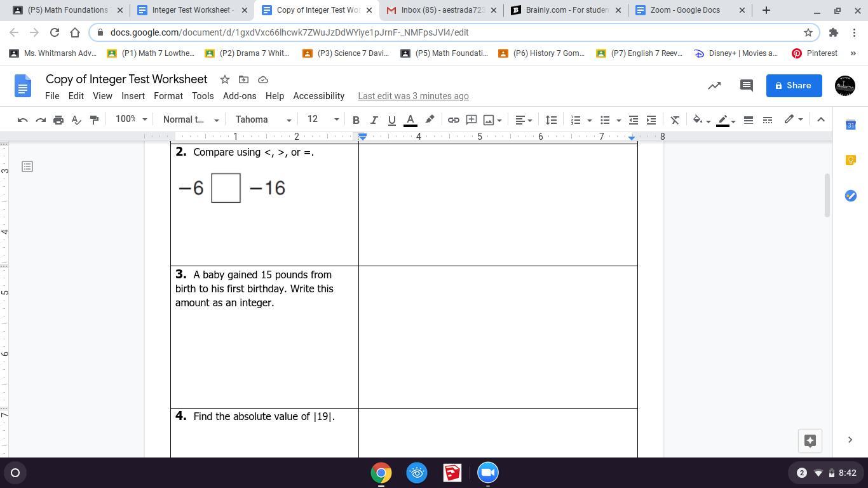
Task: Clear text formatting
Action: coord(675,119)
